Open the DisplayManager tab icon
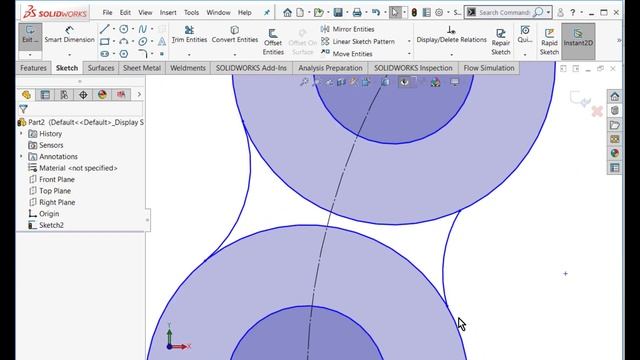Screen dimensions: 640x360 click(102, 95)
